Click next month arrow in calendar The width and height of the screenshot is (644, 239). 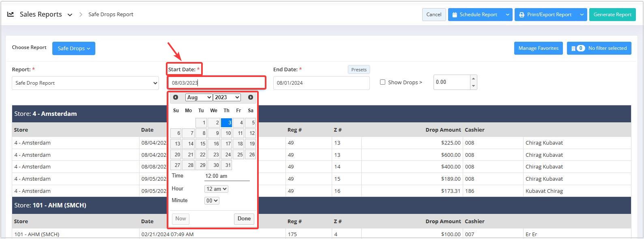pos(251,97)
